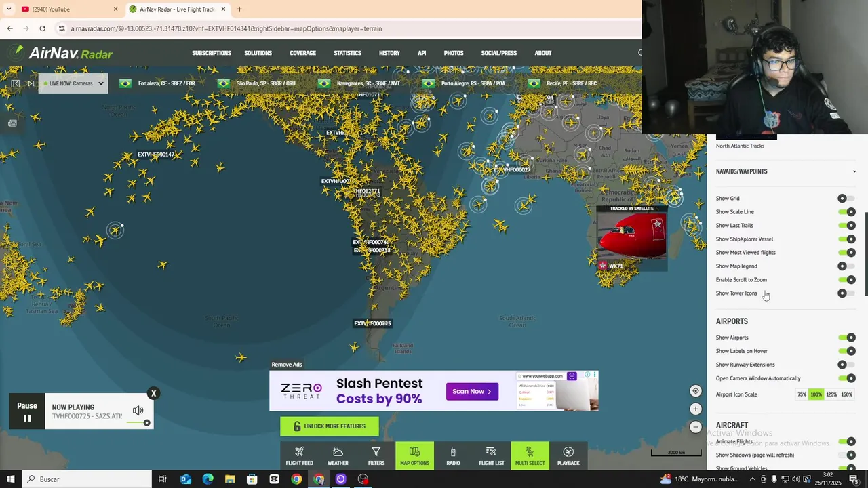Enable the Show Grid toggle
This screenshot has height=488, width=868.
pos(846,199)
